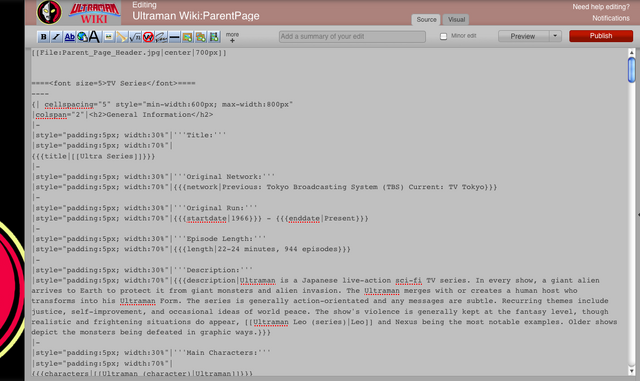Click the TV Series heading line
The image size is (640, 381).
coord(113,83)
